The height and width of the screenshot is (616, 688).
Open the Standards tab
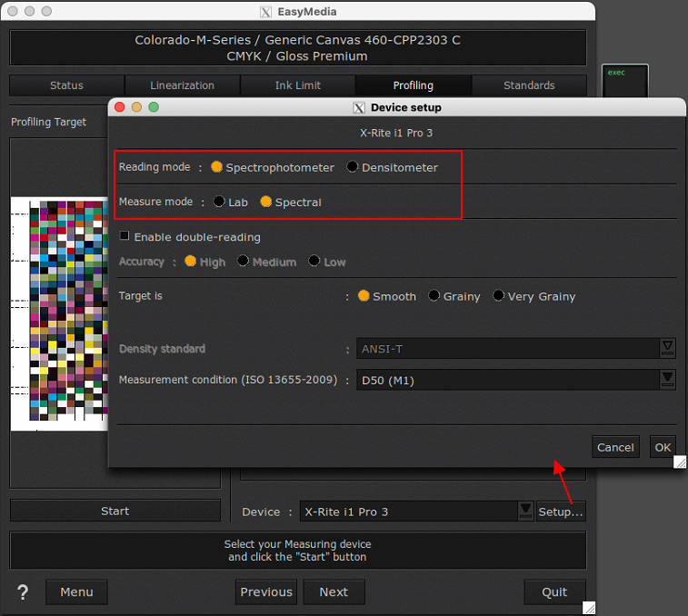coord(529,85)
